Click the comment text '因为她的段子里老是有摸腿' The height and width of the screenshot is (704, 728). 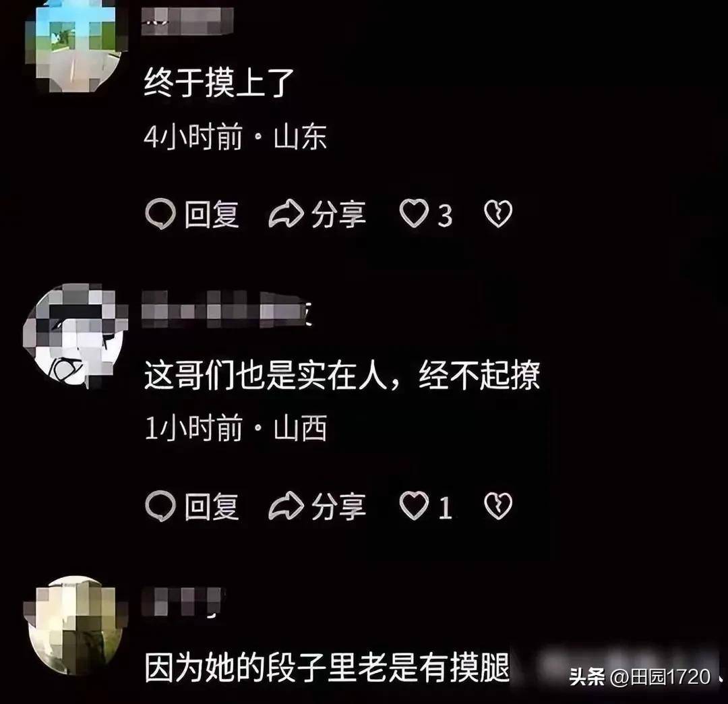coord(328,668)
